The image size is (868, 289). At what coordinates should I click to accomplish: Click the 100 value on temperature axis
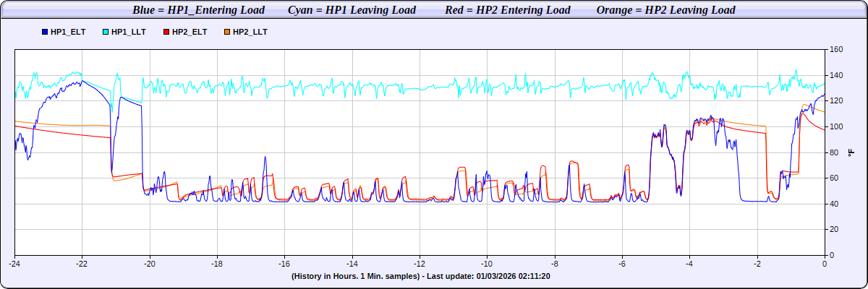pos(837,127)
